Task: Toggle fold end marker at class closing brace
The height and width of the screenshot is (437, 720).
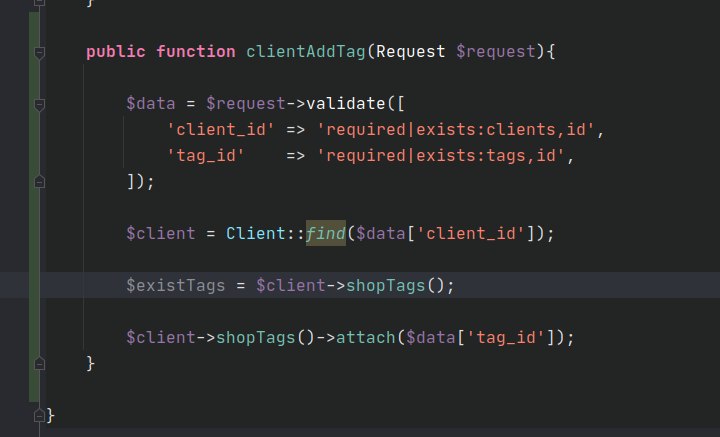Action: coord(39,416)
